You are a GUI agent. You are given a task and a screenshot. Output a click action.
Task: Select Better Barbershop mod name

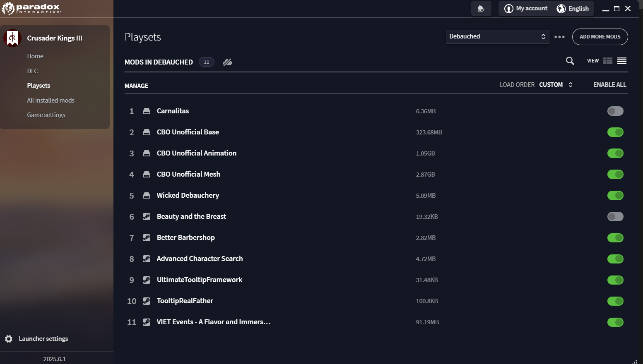185,237
